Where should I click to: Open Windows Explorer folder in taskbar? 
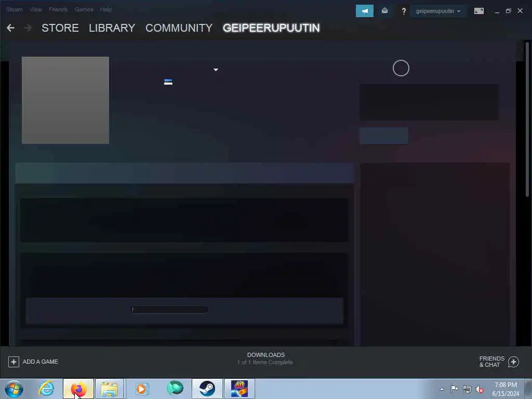pos(109,389)
